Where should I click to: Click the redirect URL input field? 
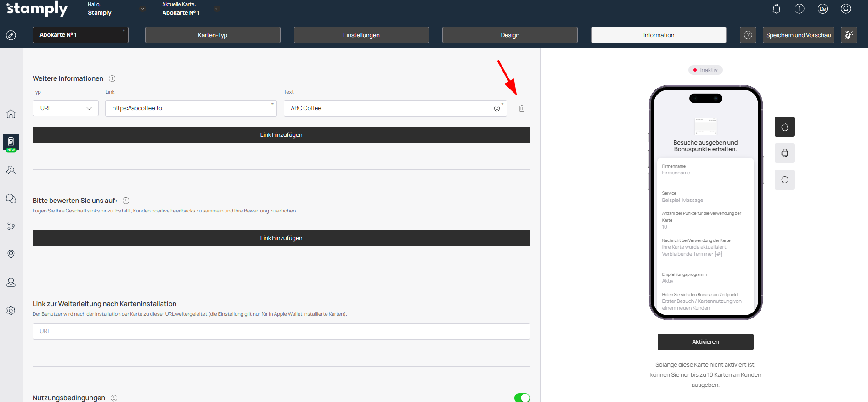(281, 331)
